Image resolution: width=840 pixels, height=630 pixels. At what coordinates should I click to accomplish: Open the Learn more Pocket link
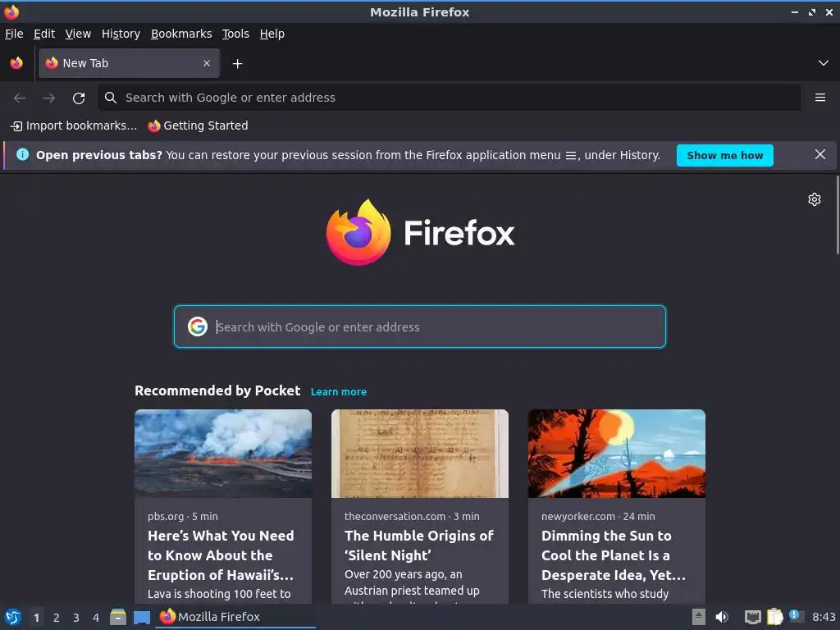tap(339, 391)
